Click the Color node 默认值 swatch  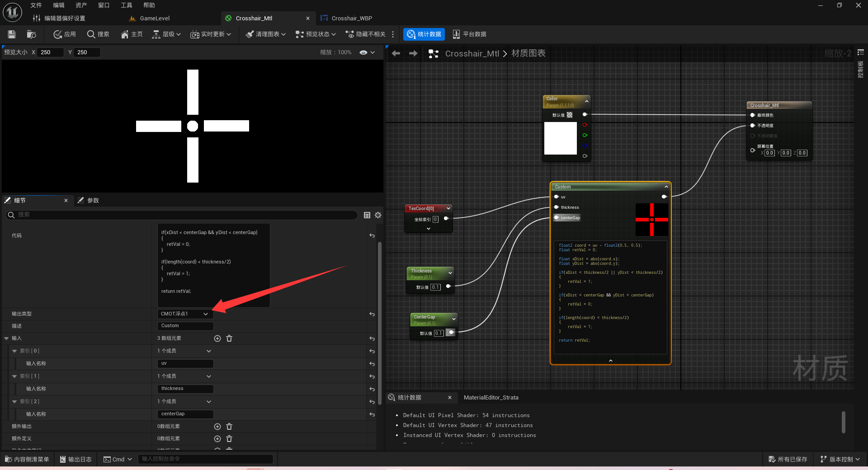570,115
